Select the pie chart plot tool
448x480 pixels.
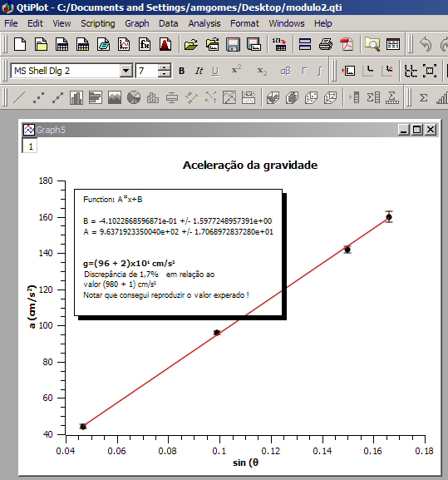(134, 98)
